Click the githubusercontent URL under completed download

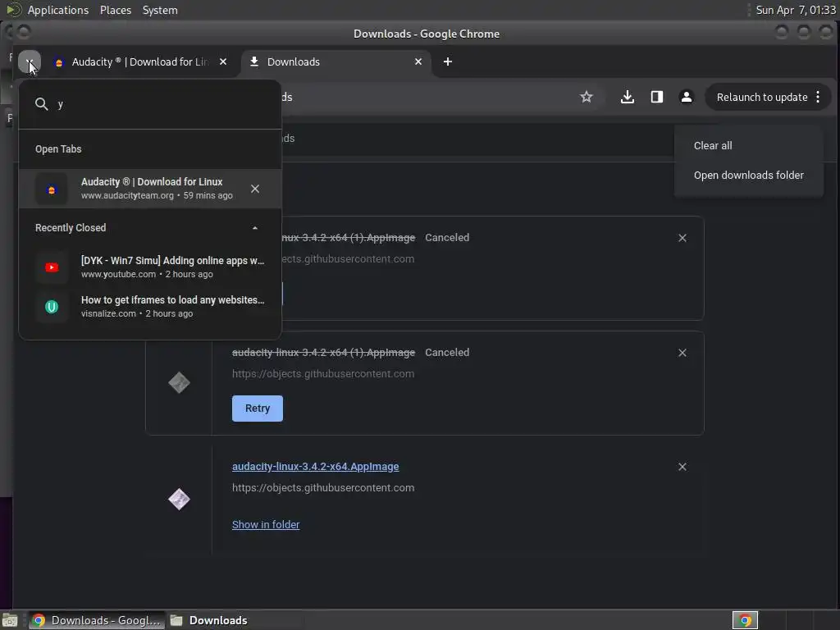point(323,488)
